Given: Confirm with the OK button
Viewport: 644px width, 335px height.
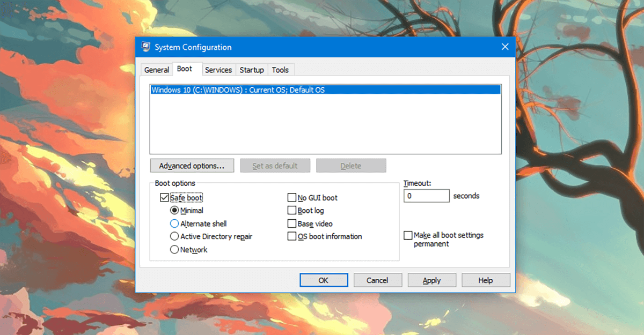Looking at the screenshot, I should tap(324, 280).
